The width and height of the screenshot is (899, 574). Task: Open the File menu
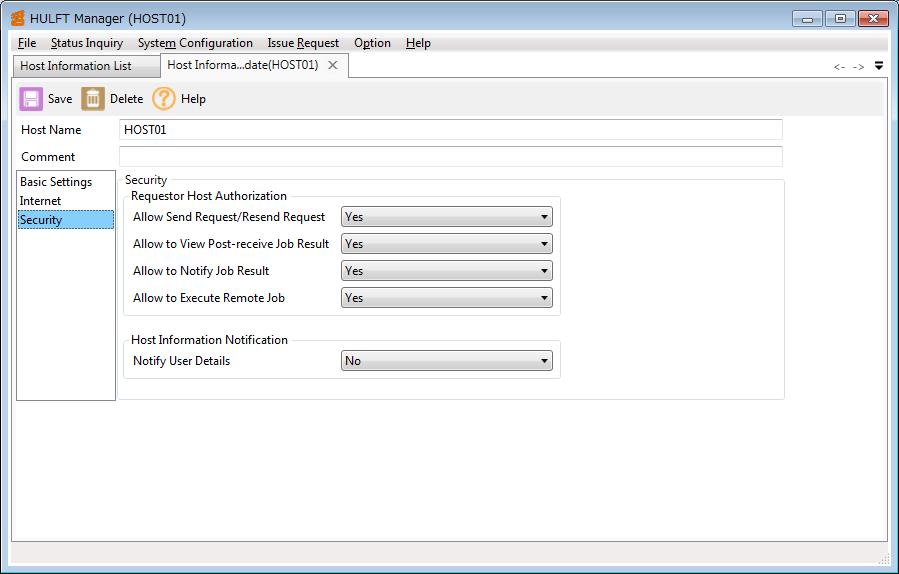click(x=27, y=43)
